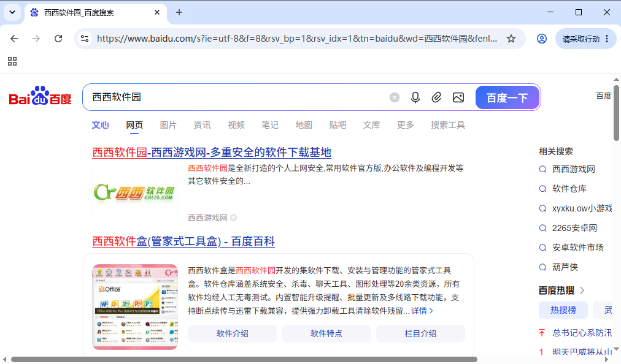
Task: Open result 西西软件盒(管家式工具盒) - 百度百科
Action: click(183, 241)
